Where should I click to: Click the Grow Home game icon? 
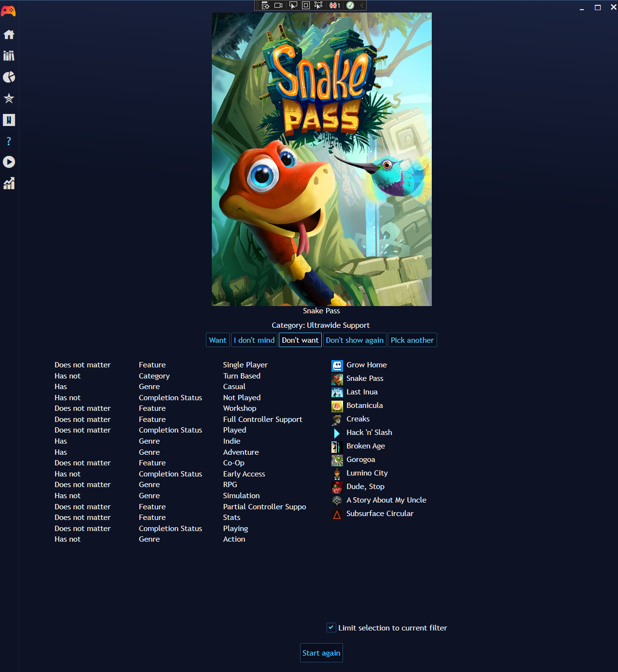coord(337,365)
